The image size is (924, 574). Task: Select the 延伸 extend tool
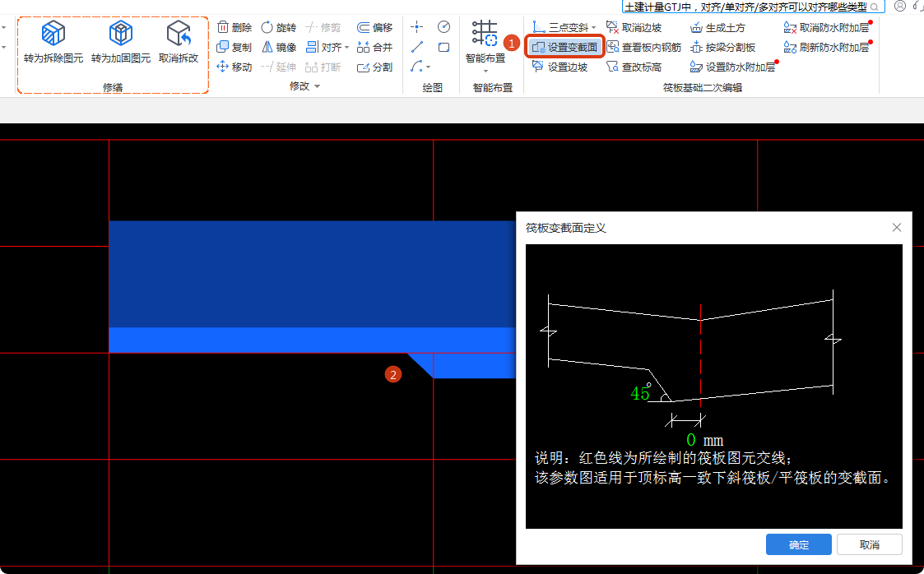pos(278,67)
